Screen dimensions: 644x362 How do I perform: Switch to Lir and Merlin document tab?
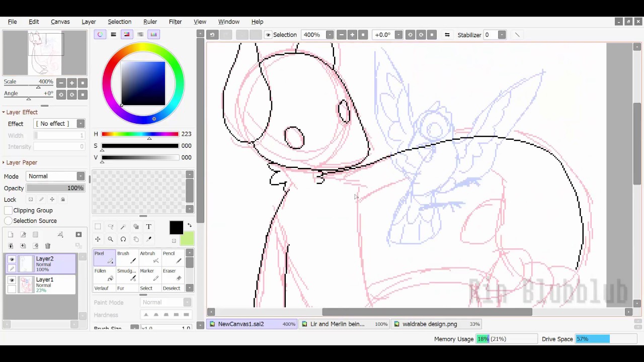(x=345, y=324)
